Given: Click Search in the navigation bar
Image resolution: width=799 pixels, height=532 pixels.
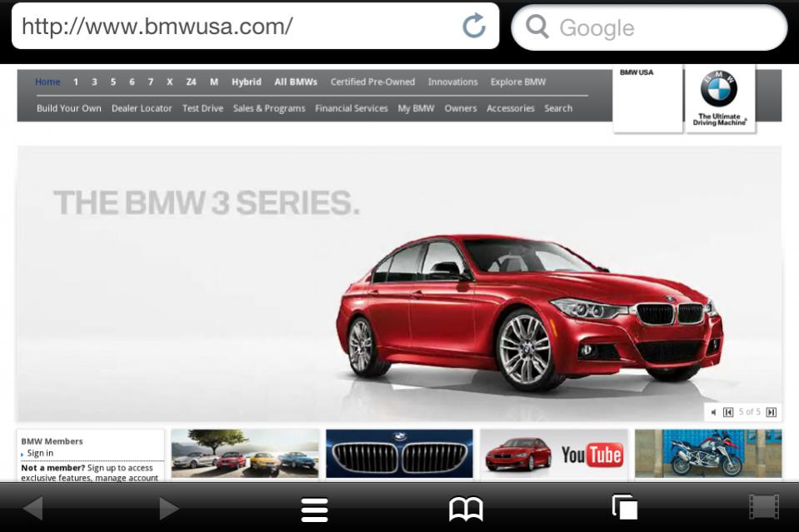Looking at the screenshot, I should pyautogui.click(x=558, y=108).
